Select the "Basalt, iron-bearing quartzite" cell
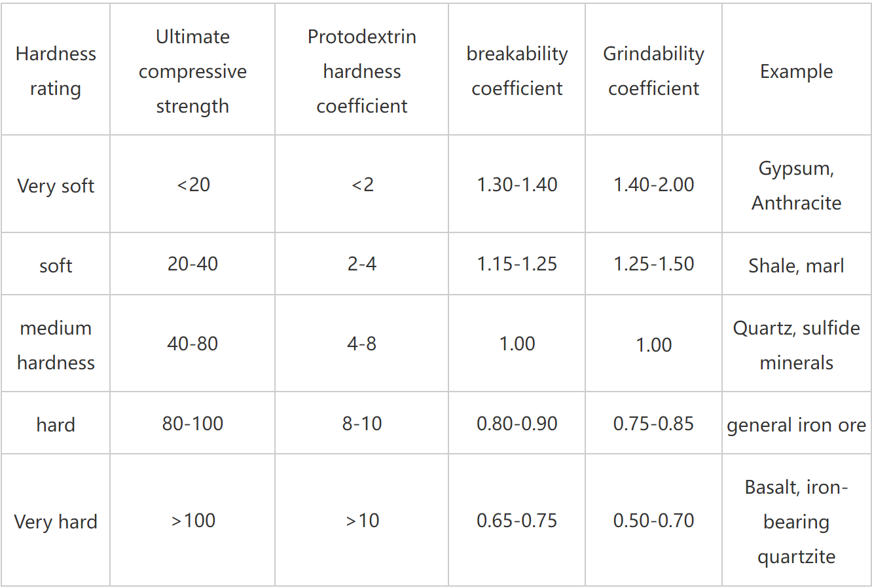The image size is (872, 588). point(796,522)
